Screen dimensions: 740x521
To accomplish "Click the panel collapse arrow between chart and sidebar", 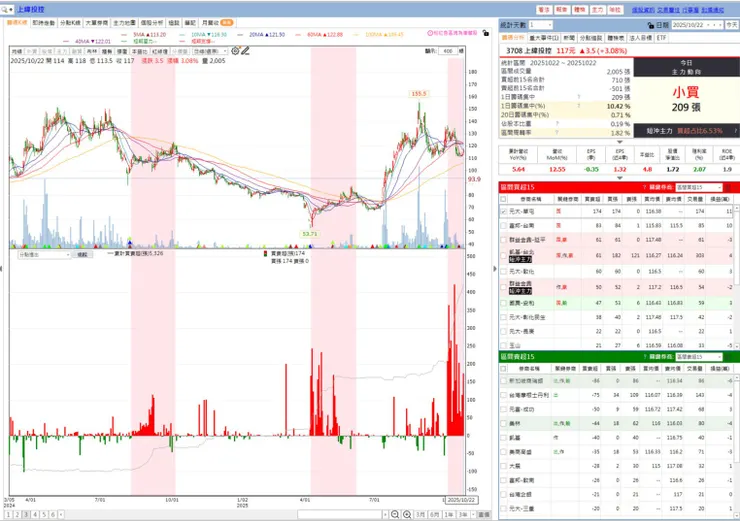I will pyautogui.click(x=495, y=269).
